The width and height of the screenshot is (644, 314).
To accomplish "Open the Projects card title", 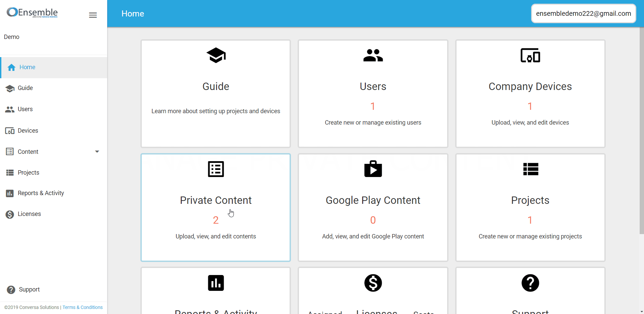I will point(530,200).
